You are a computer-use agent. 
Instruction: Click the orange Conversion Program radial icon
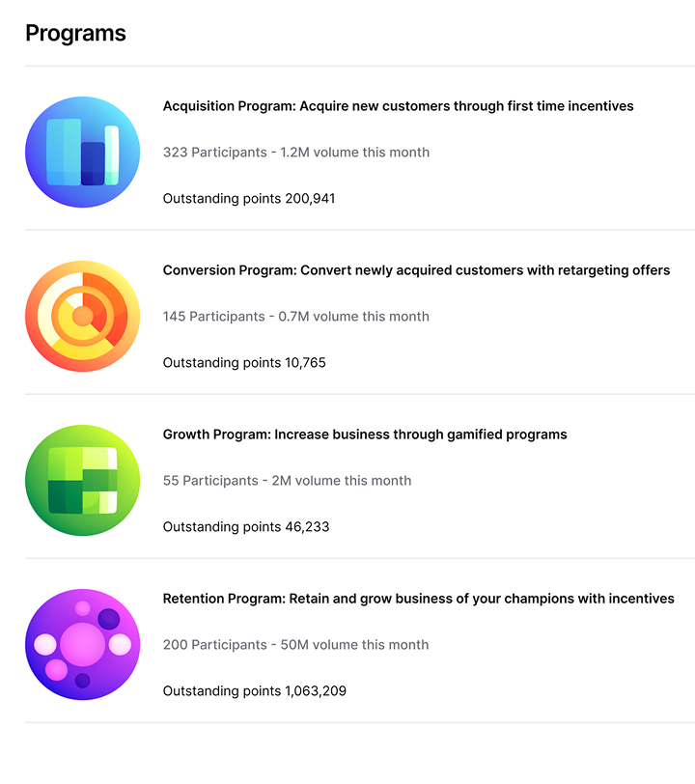[x=82, y=316]
